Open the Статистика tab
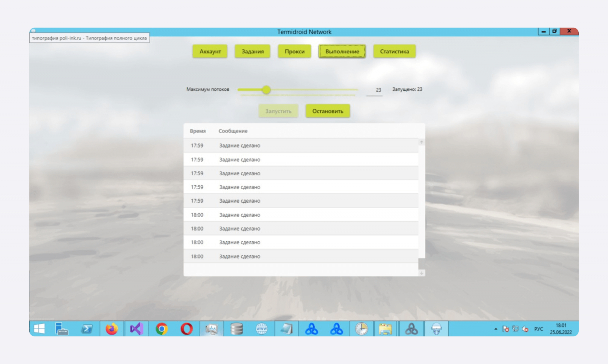This screenshot has width=608, height=364. pyautogui.click(x=394, y=51)
